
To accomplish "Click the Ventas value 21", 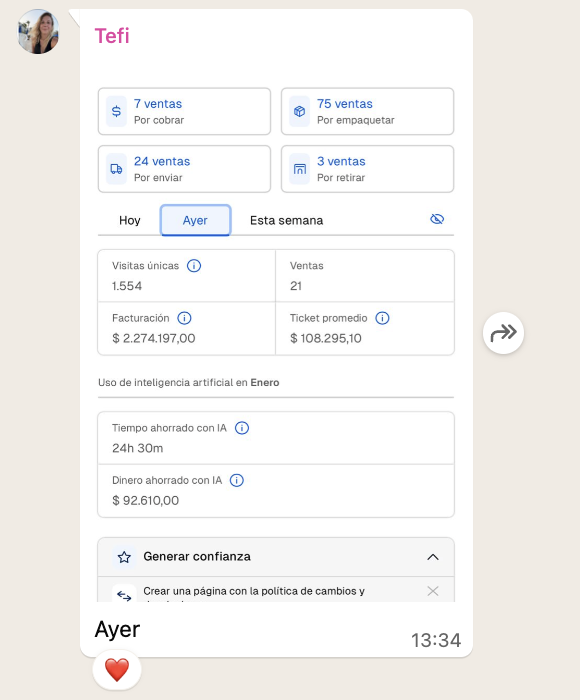I will [x=296, y=286].
